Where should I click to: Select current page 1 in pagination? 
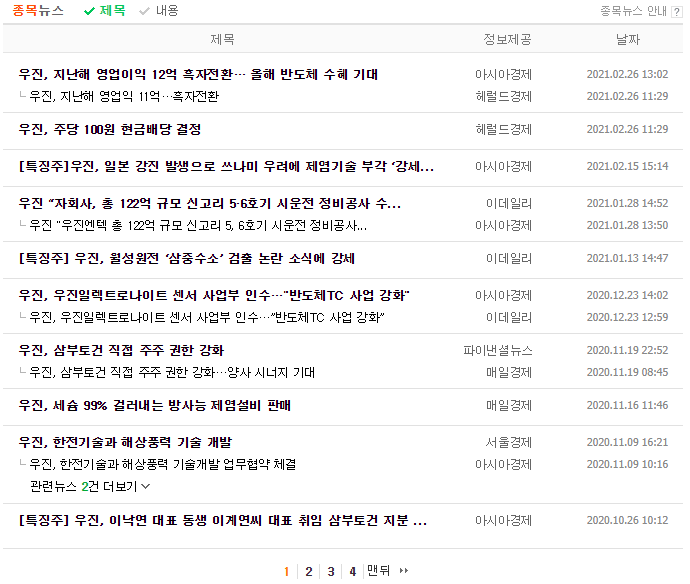click(286, 571)
